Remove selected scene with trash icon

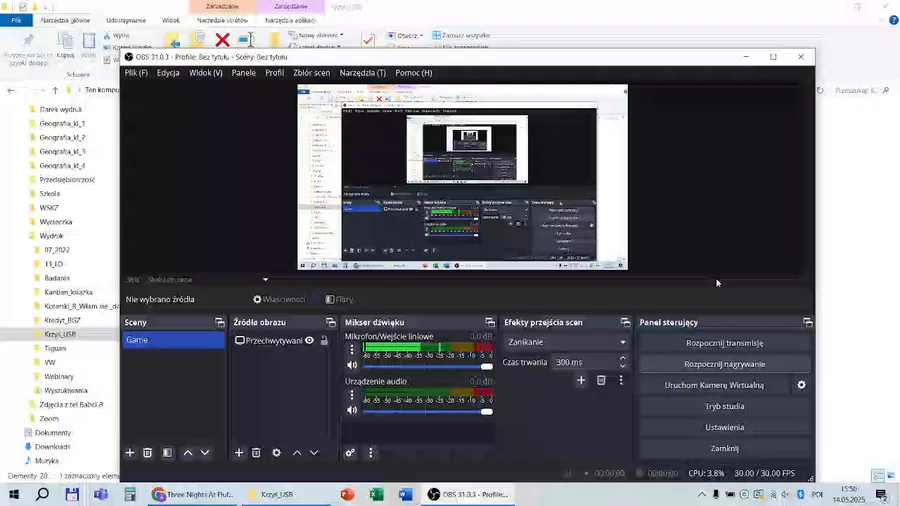click(x=148, y=453)
